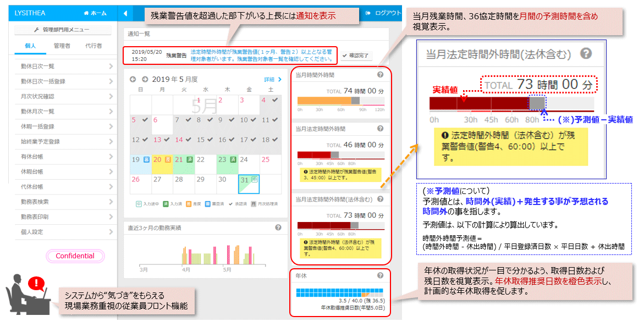The width and height of the screenshot is (644, 327).
Task: Open the 個人設定 menu chevron
Action: tap(111, 232)
